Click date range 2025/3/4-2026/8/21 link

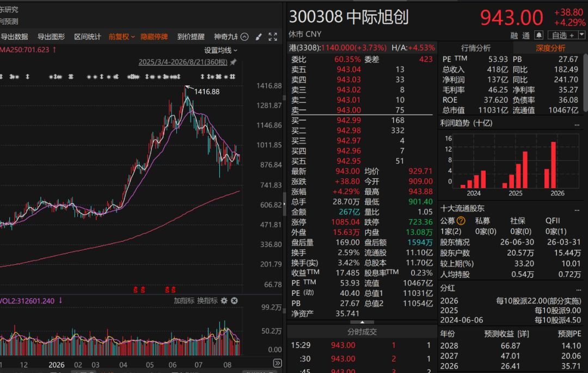183,62
